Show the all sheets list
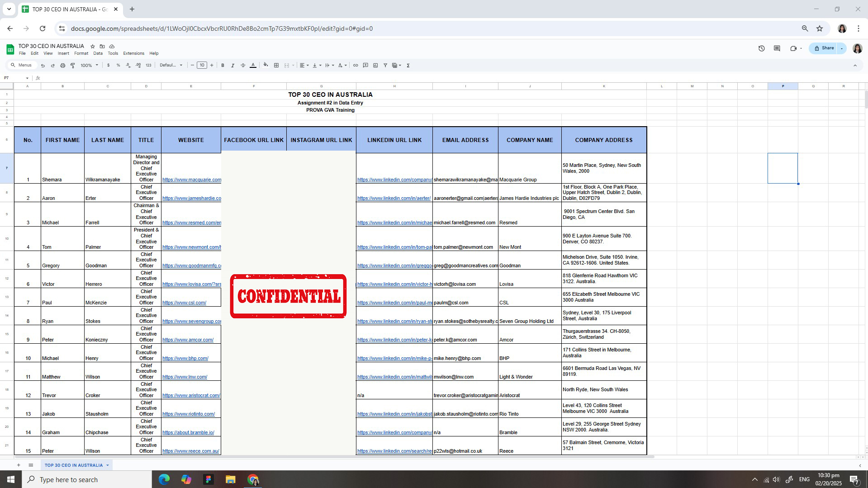Screen dimensions: 868x488 tap(31, 465)
